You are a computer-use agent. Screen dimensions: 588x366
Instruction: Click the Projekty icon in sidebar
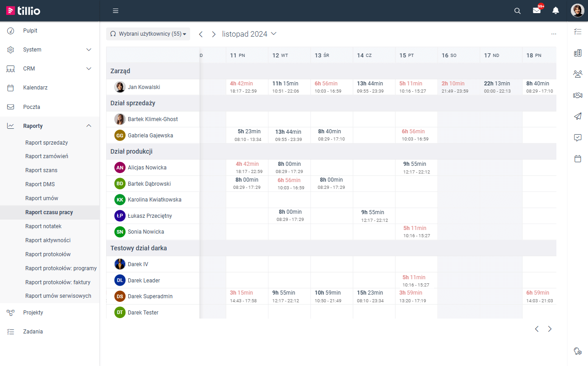11,313
